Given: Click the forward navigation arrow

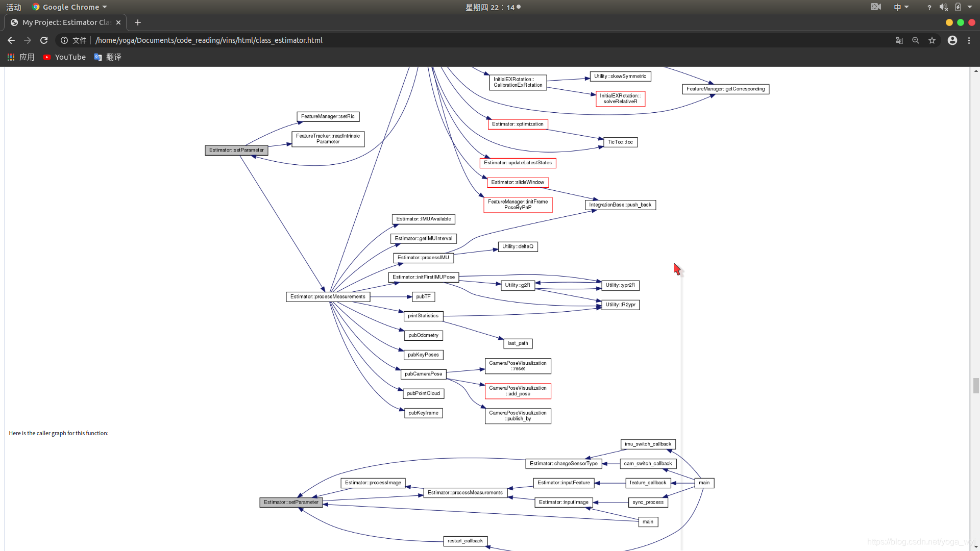Looking at the screenshot, I should coord(28,40).
